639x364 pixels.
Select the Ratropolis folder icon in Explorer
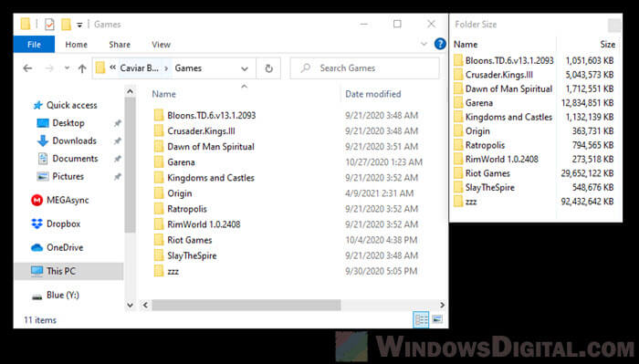pyautogui.click(x=159, y=209)
